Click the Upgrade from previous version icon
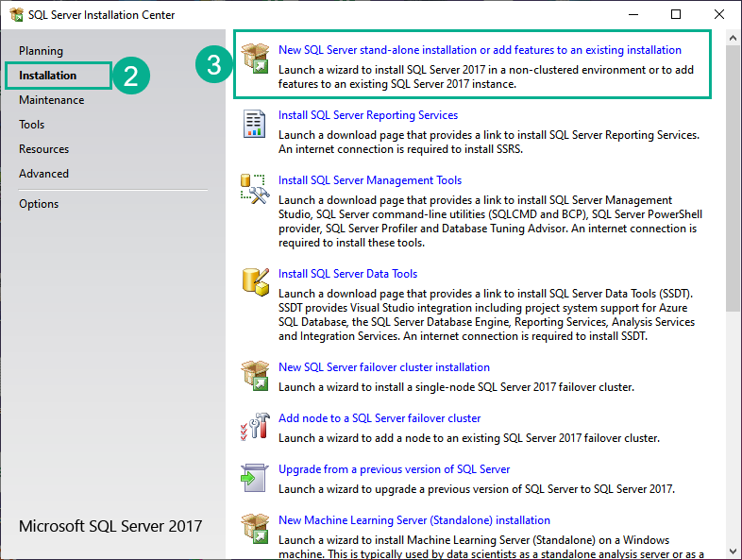The width and height of the screenshot is (742, 560). [255, 478]
